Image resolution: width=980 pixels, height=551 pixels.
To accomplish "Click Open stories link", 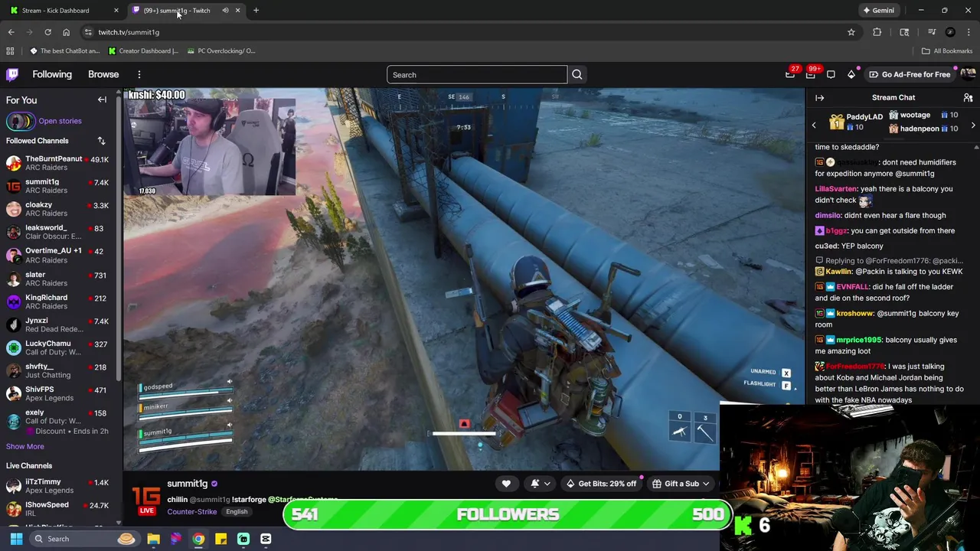I will click(x=60, y=121).
